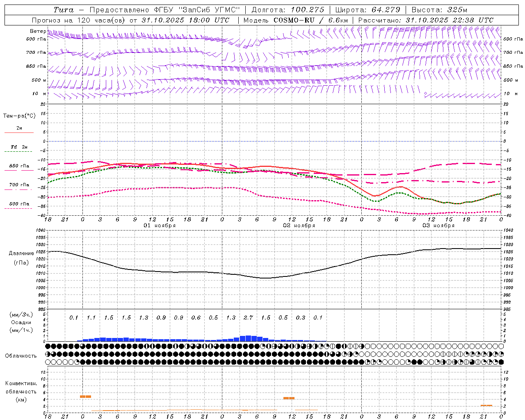The height and width of the screenshot is (420, 525).
Task: Click the "Широта: 64.279" header field
Action: click(x=367, y=10)
